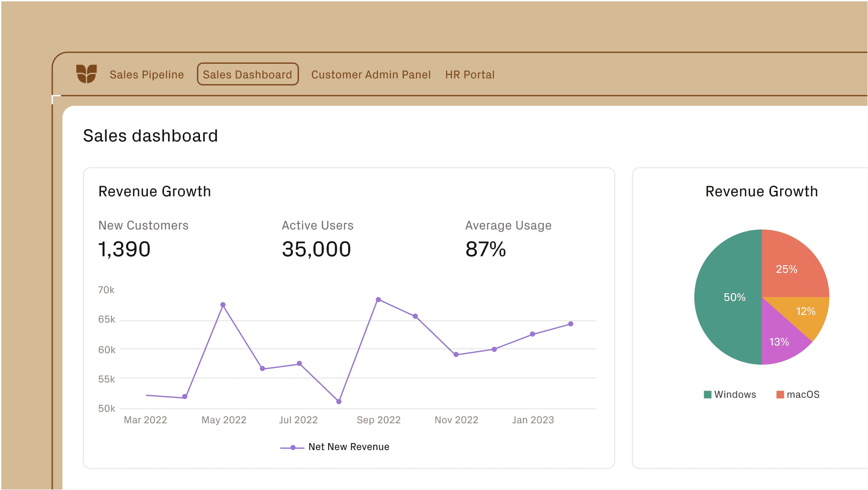Switch to the Customer Admin Panel
The height and width of the screenshot is (490, 868).
coord(371,75)
